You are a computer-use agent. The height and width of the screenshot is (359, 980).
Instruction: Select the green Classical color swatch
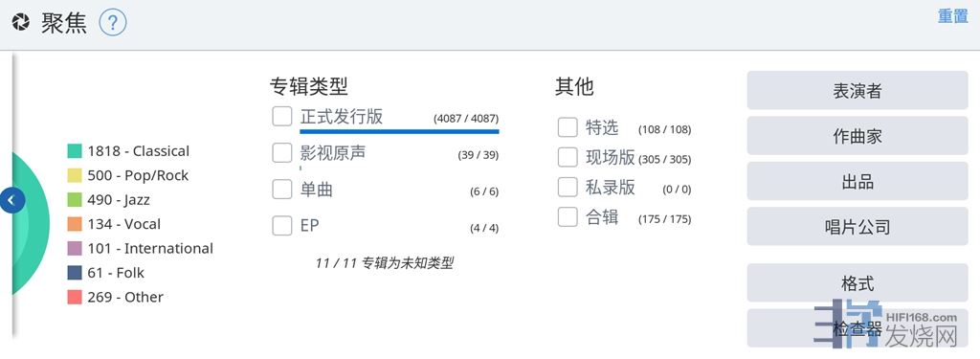point(75,151)
